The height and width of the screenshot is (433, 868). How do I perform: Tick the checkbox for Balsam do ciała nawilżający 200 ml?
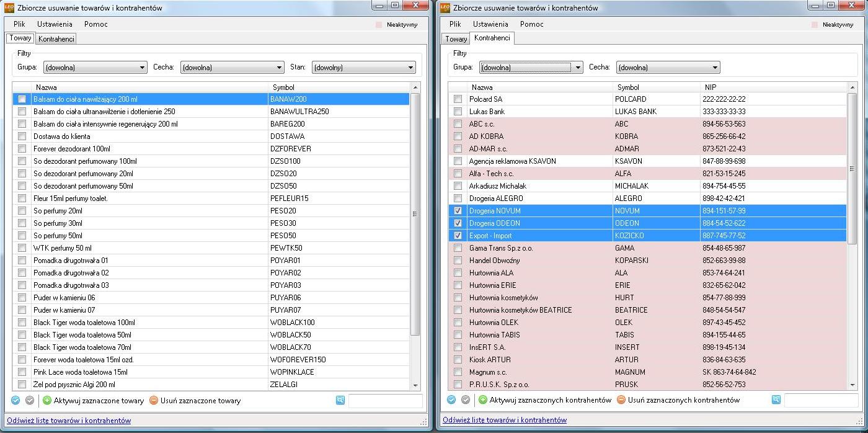tap(22, 99)
